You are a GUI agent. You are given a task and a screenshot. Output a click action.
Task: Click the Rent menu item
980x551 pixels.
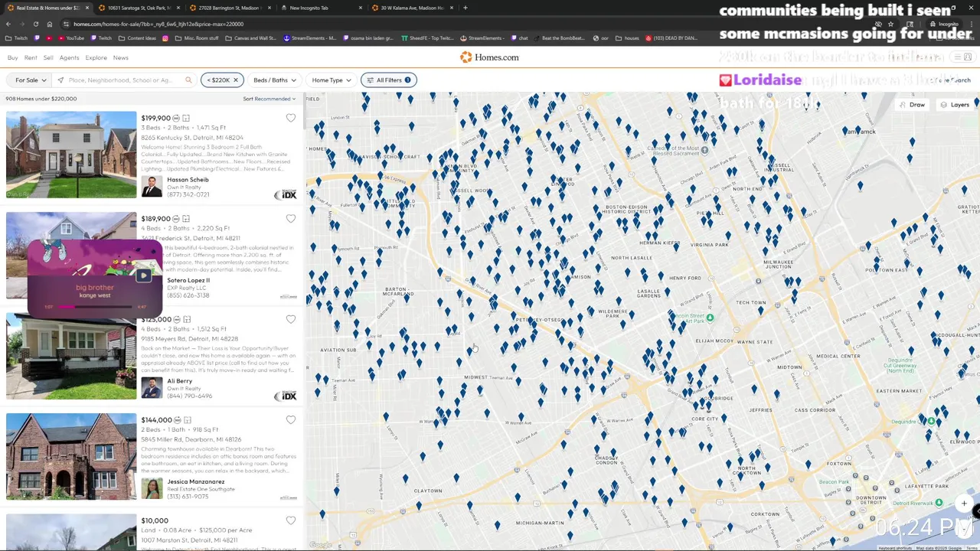[x=31, y=57]
